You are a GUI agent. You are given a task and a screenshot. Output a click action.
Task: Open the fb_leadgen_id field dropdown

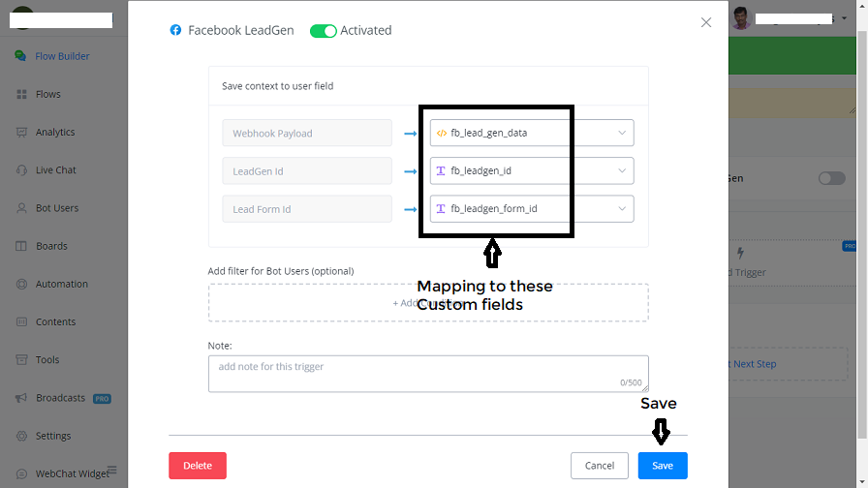622,171
